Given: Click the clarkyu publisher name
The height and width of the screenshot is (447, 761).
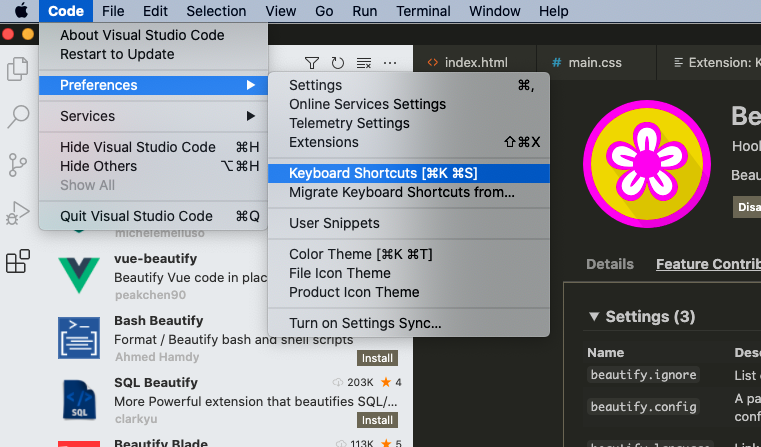Looking at the screenshot, I should click(136, 419).
